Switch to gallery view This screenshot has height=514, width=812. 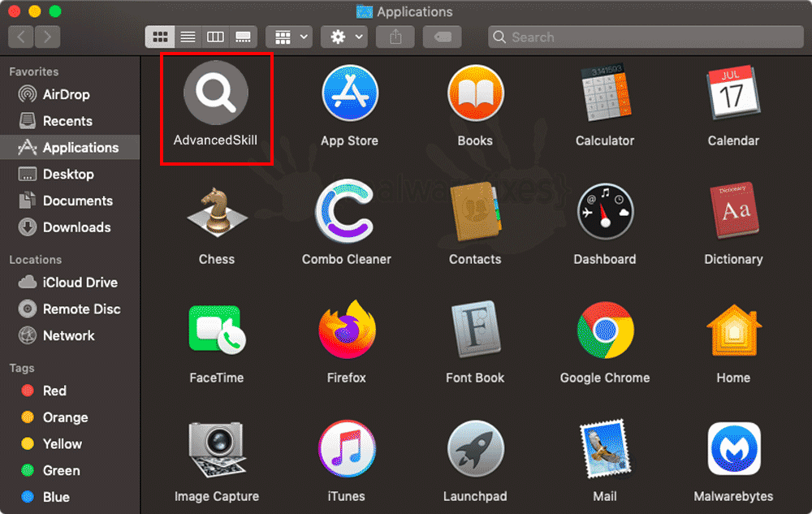pyautogui.click(x=243, y=37)
